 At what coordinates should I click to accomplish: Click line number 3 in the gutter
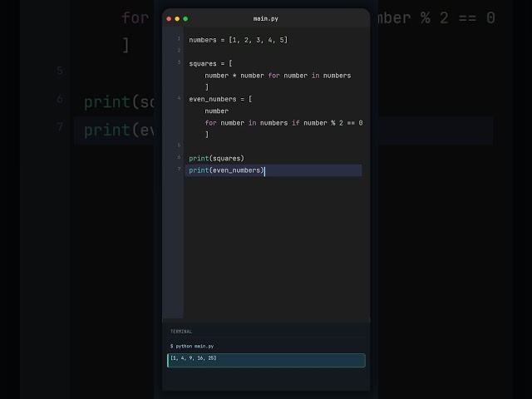[x=180, y=62]
